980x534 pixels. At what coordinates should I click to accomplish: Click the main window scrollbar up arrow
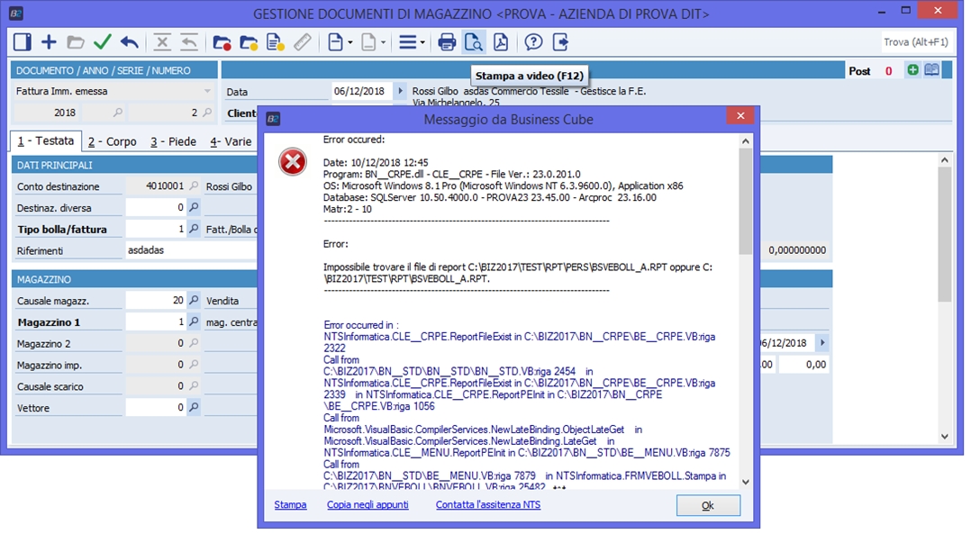[944, 160]
